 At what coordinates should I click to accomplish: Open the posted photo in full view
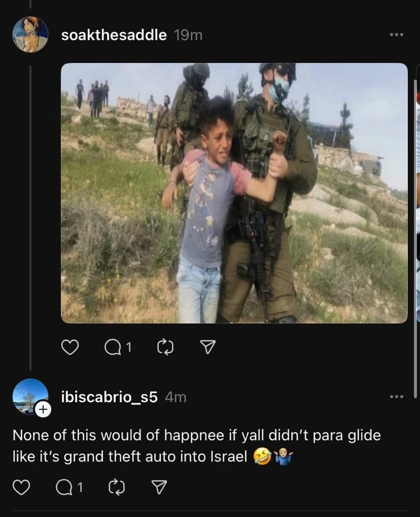coord(234,193)
